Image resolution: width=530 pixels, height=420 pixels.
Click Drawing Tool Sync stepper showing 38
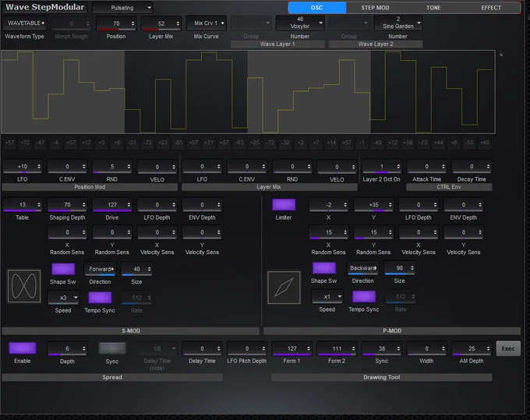pos(382,348)
